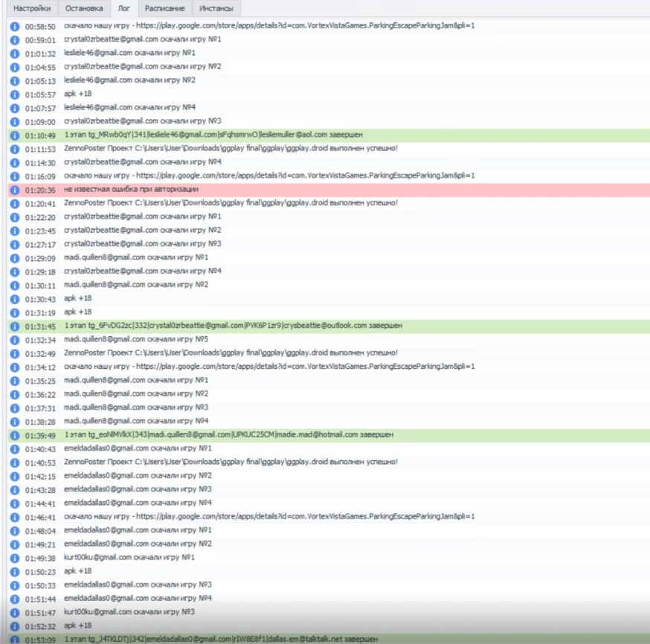Click info icon of 00:58:50 entry
This screenshot has height=644, width=650.
click(x=15, y=27)
